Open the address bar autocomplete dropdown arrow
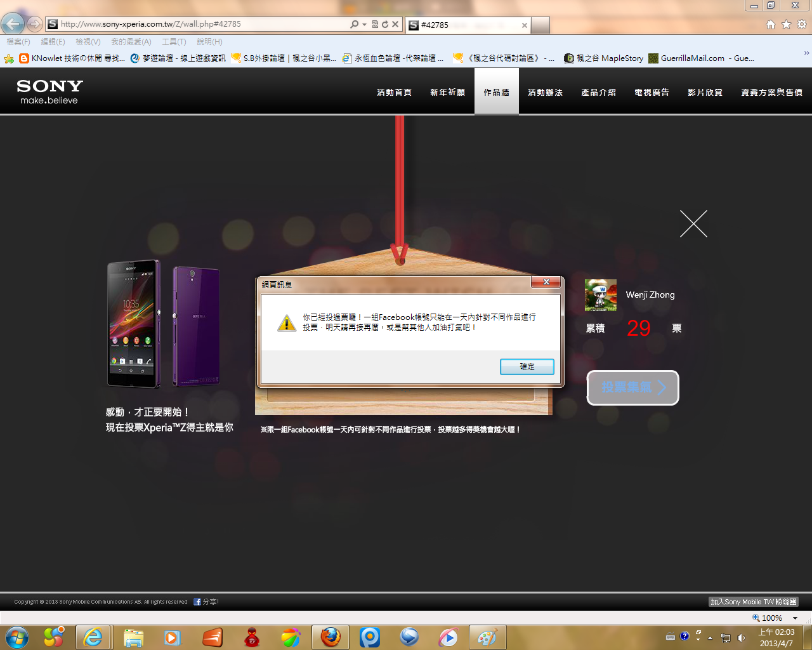The image size is (812, 650). tap(364, 24)
